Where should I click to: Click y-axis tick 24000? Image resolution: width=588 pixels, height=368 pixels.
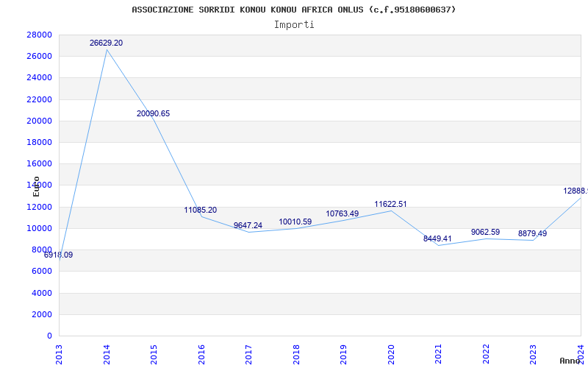tap(39, 78)
